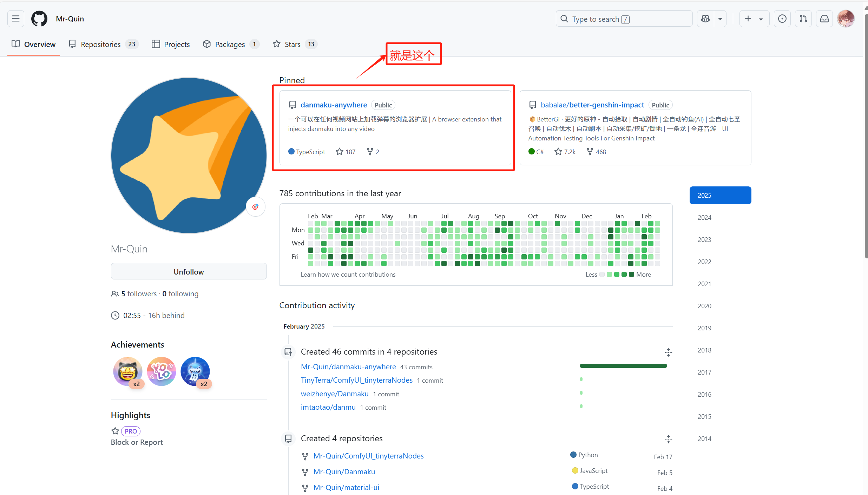This screenshot has height=495, width=868.
Task: Select the 2024 contribution year
Action: click(704, 218)
